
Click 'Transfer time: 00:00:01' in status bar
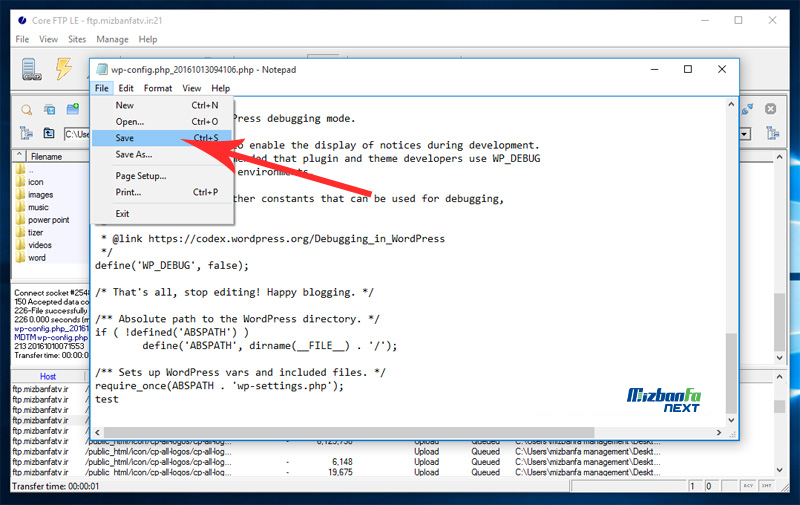click(56, 486)
